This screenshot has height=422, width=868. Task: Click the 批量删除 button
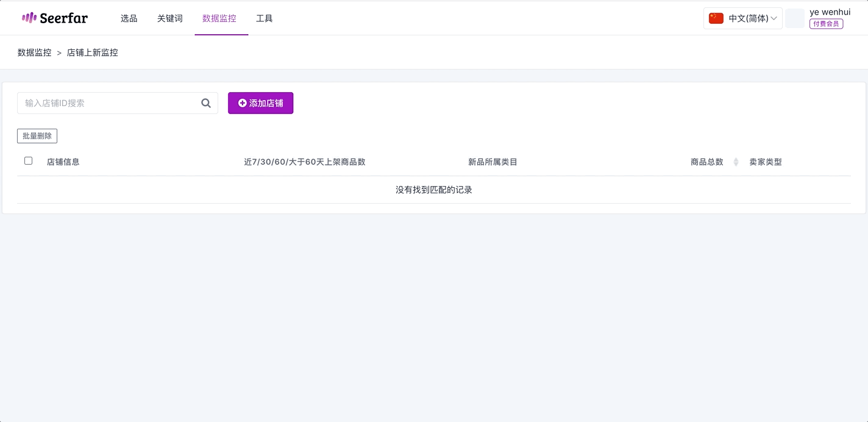pyautogui.click(x=37, y=136)
